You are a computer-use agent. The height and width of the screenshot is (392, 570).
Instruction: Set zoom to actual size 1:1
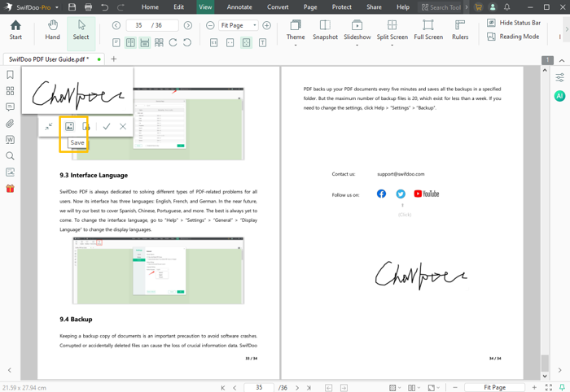pyautogui.click(x=213, y=43)
